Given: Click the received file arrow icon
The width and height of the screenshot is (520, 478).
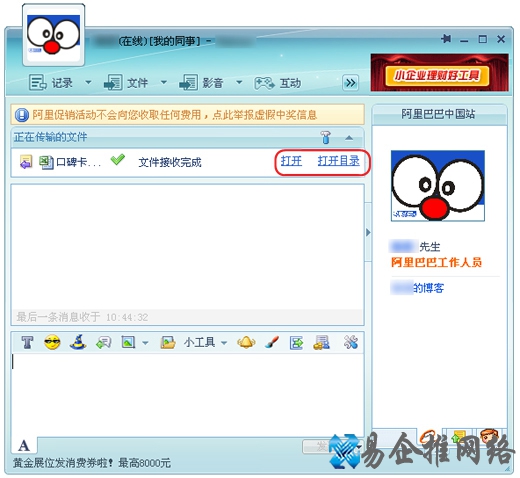Looking at the screenshot, I should point(26,162).
